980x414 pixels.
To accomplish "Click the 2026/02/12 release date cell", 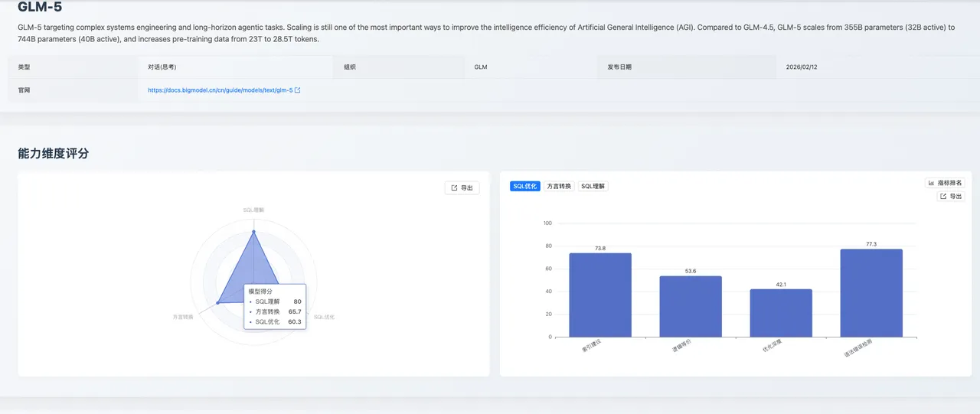I will click(x=802, y=67).
